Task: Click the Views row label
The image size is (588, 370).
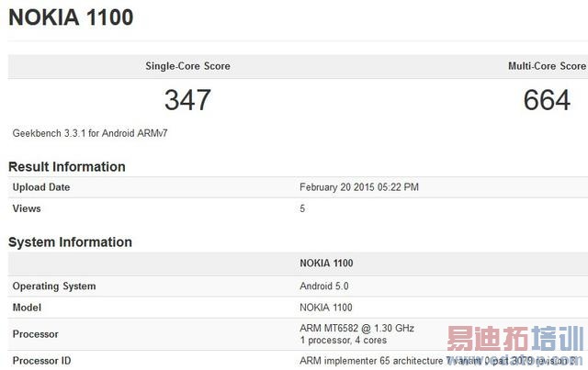Action: (x=27, y=208)
